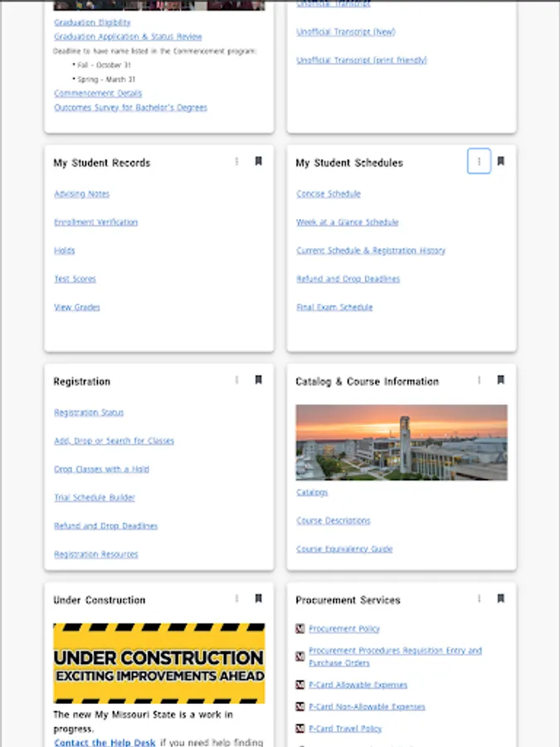Bookmark the Registration card

259,379
